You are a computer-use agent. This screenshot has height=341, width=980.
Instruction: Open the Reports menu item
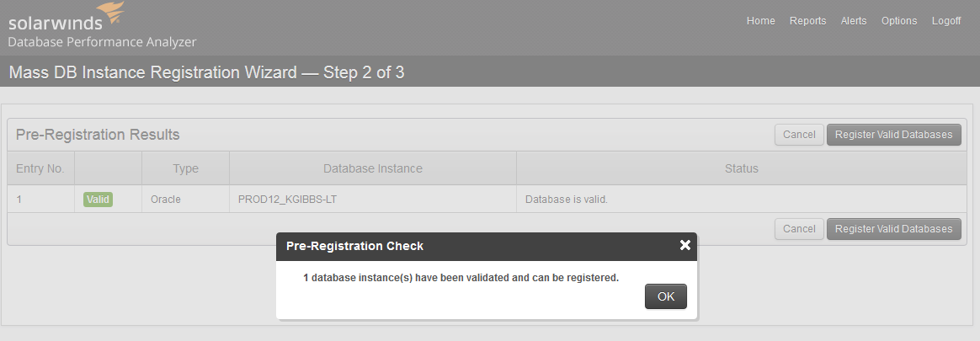coord(807,20)
